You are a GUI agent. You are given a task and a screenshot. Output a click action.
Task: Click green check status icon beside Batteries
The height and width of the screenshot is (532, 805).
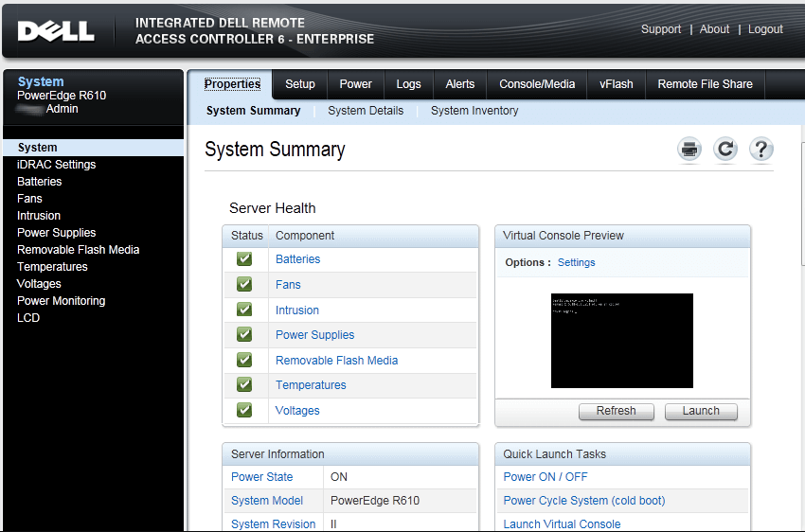tap(244, 259)
